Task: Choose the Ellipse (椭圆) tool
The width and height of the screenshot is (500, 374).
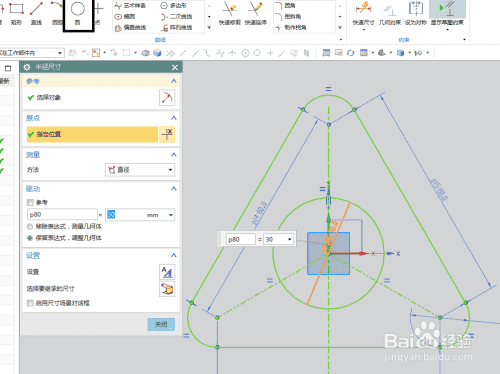Action: click(x=125, y=17)
